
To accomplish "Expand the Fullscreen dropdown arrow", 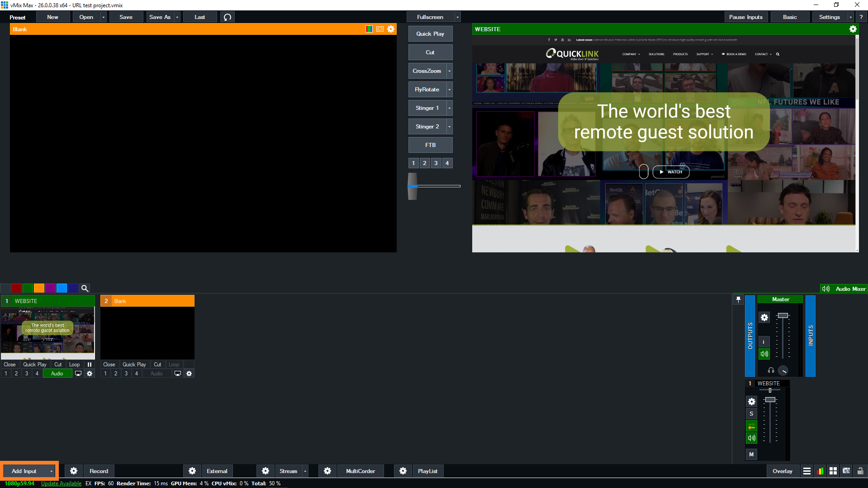I will pyautogui.click(x=457, y=17).
